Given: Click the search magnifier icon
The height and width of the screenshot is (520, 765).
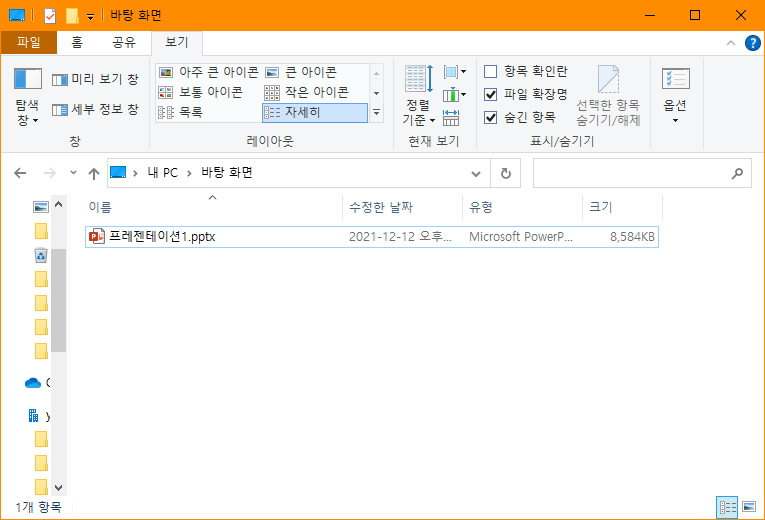Looking at the screenshot, I should (737, 173).
